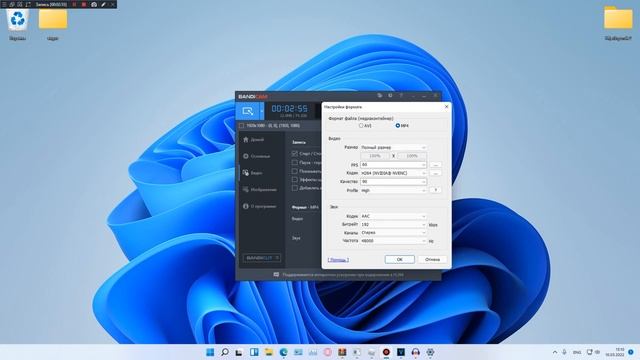The image size is (640, 360).
Task: Open the Качество quality dropdown showing 90
Action: [393, 182]
